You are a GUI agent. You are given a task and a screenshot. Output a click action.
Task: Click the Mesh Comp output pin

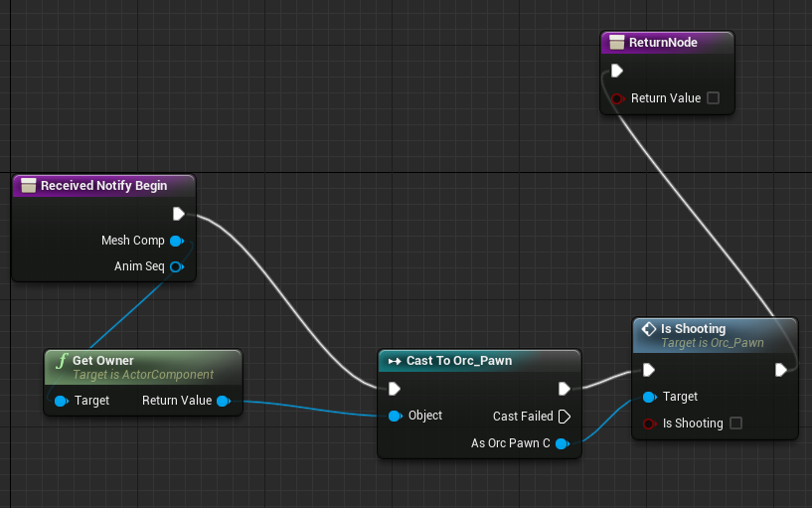click(177, 241)
